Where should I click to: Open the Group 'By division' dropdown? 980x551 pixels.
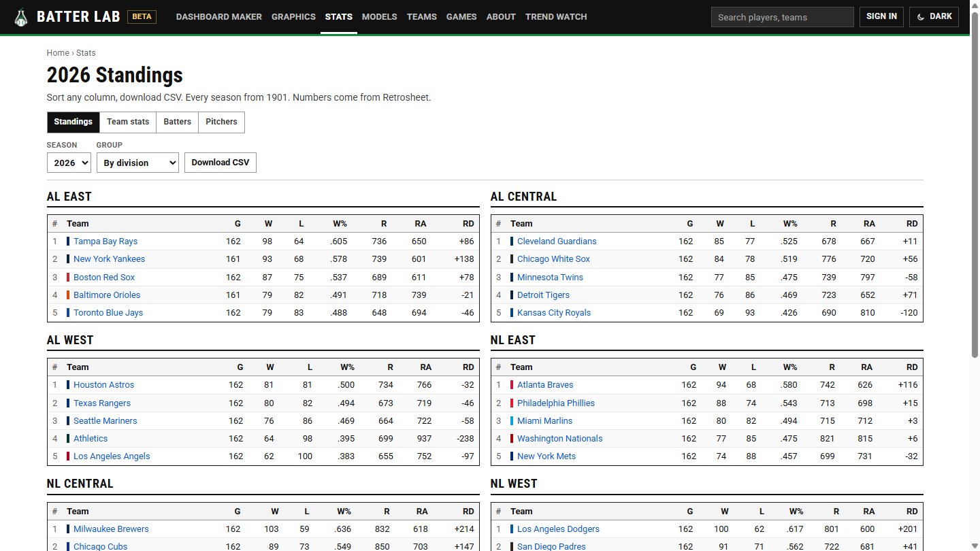coord(137,163)
